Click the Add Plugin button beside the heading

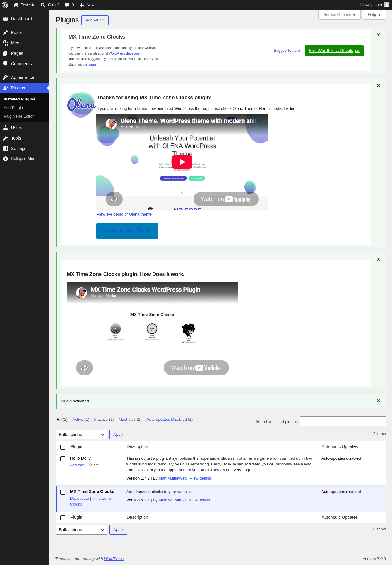[95, 20]
